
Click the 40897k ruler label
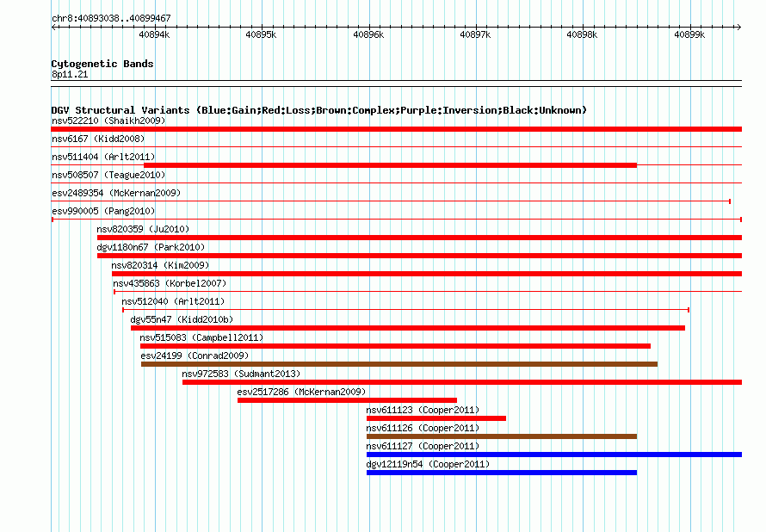click(475, 34)
